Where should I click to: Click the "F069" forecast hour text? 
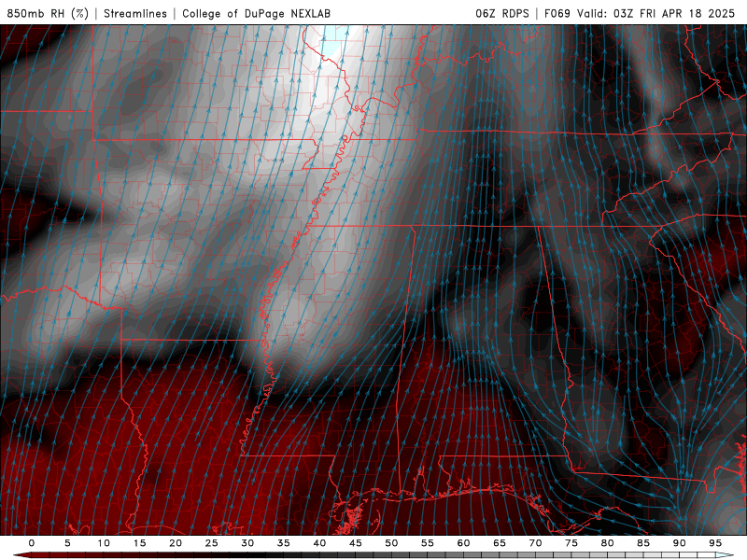[x=557, y=13]
